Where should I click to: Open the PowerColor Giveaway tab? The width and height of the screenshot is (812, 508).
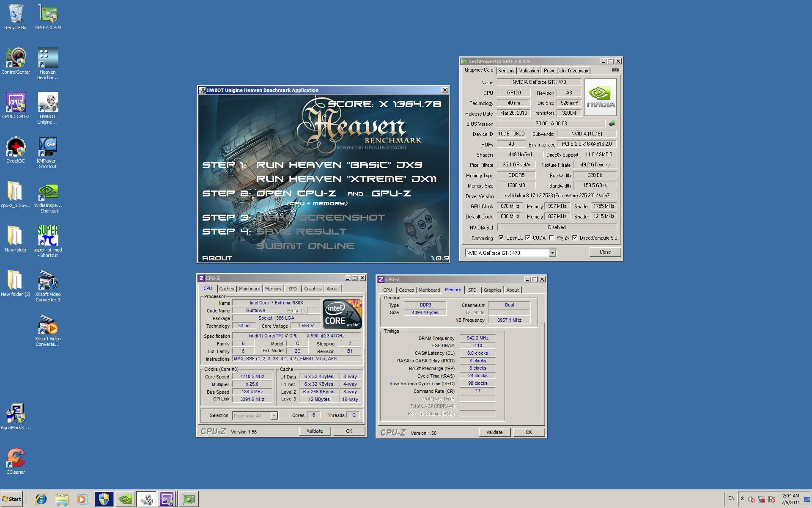point(565,71)
